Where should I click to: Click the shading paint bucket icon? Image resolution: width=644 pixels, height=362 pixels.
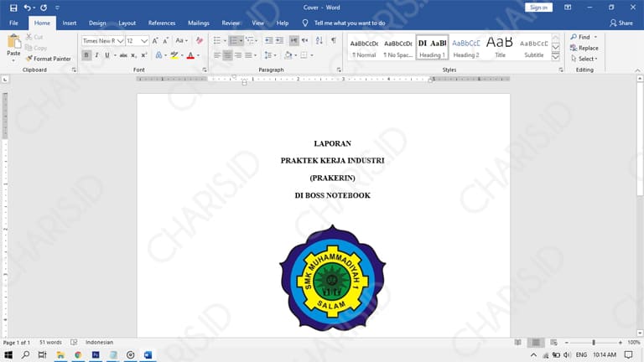288,55
